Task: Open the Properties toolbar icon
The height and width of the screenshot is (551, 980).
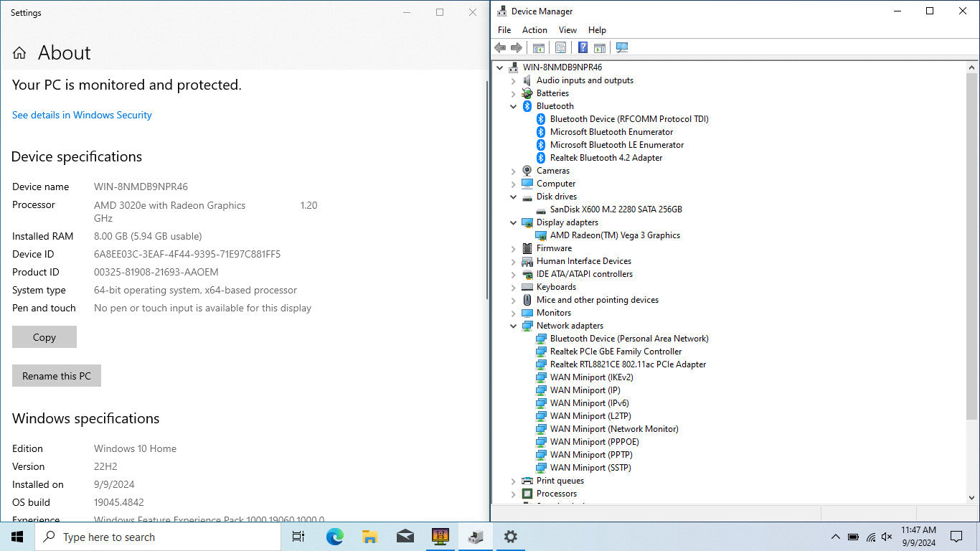Action: (x=561, y=47)
